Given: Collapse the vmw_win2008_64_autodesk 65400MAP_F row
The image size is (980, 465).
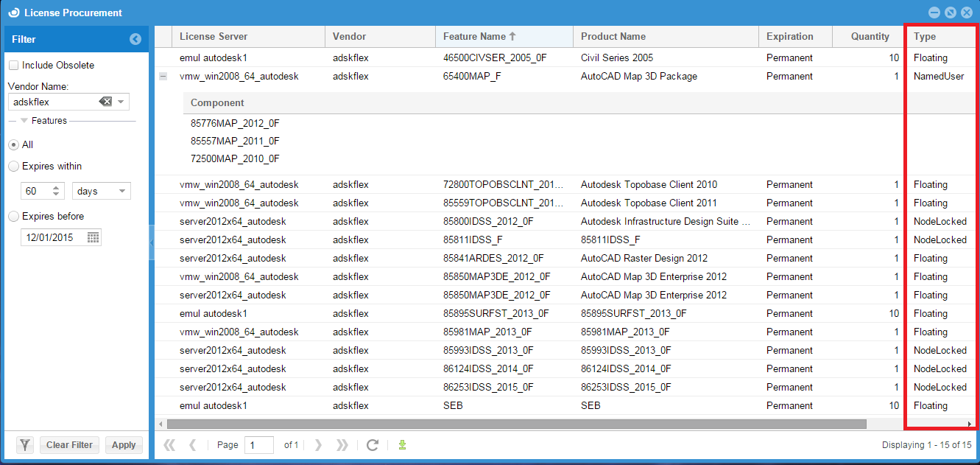Looking at the screenshot, I should (x=163, y=76).
